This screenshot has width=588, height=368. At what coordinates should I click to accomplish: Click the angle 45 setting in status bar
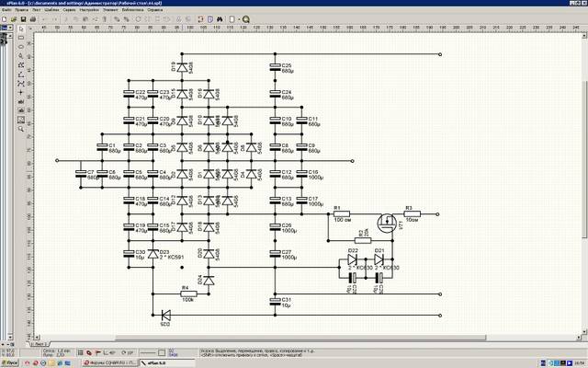[109, 352]
